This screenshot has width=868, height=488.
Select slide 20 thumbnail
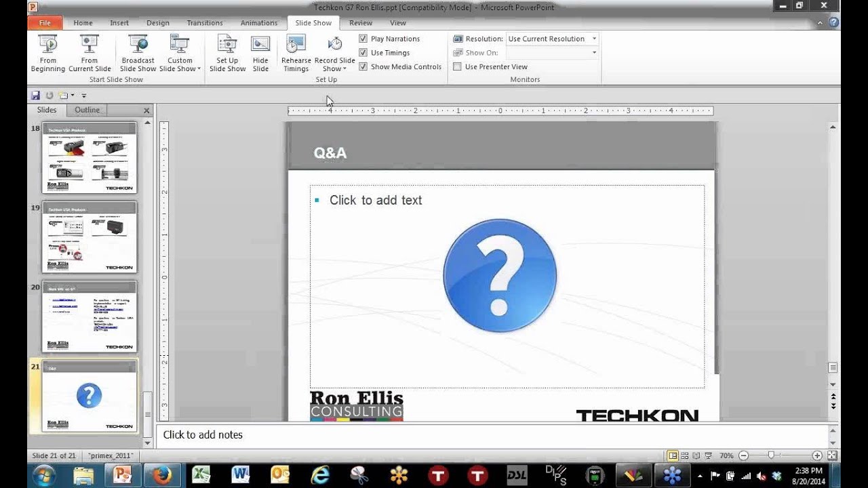(x=90, y=317)
